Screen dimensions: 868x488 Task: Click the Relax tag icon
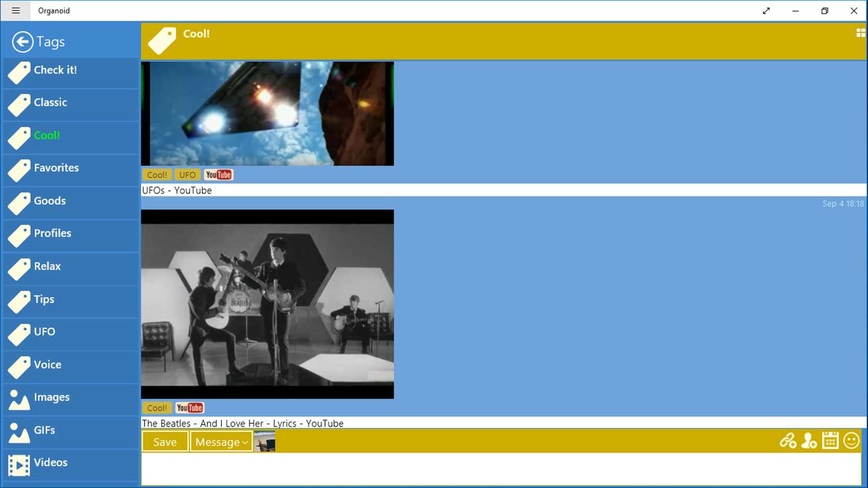[x=19, y=269]
